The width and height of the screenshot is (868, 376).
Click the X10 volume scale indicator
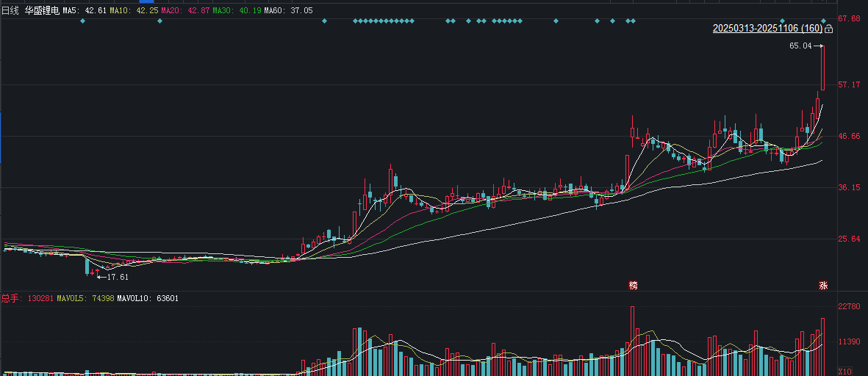(844, 371)
